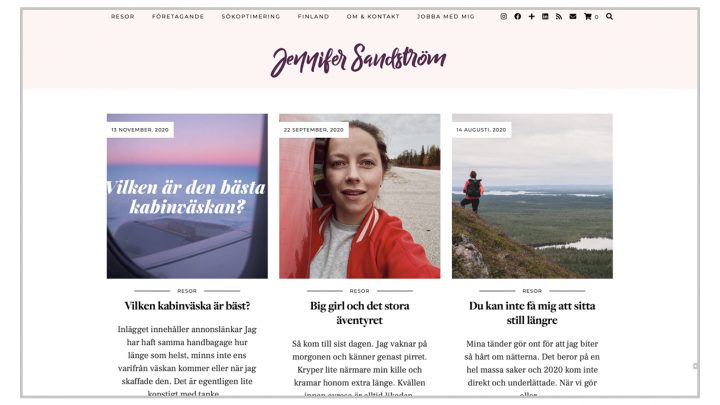The width and height of the screenshot is (720, 405).
Task: Select Sökoptimering in the navigation
Action: 251,17
